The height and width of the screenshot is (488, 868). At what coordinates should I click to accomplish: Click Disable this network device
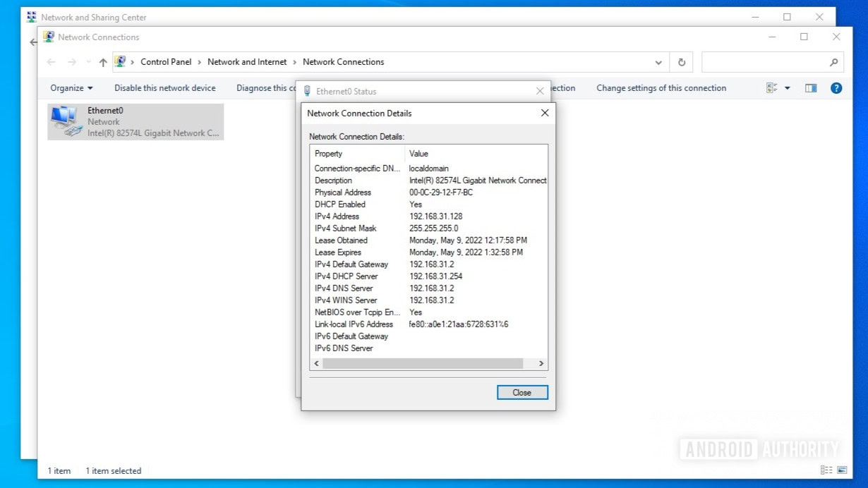(165, 88)
